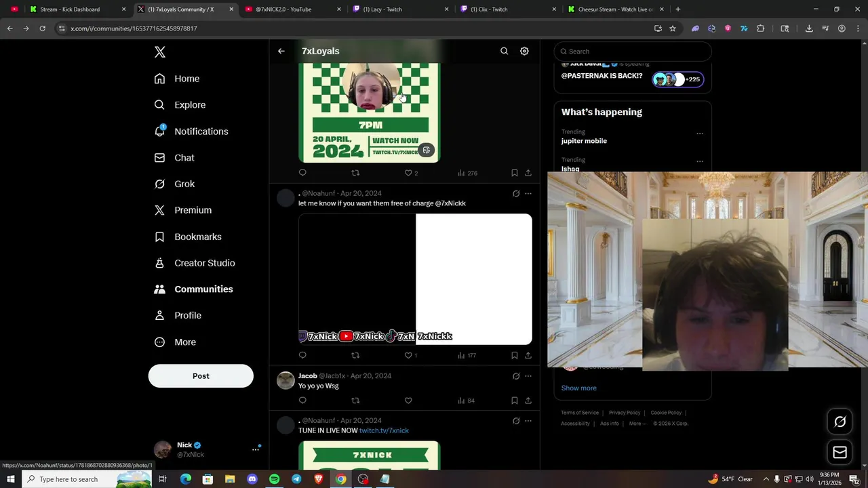
Task: Open Grok explain on the 'free of charge' post
Action: pyautogui.click(x=516, y=194)
